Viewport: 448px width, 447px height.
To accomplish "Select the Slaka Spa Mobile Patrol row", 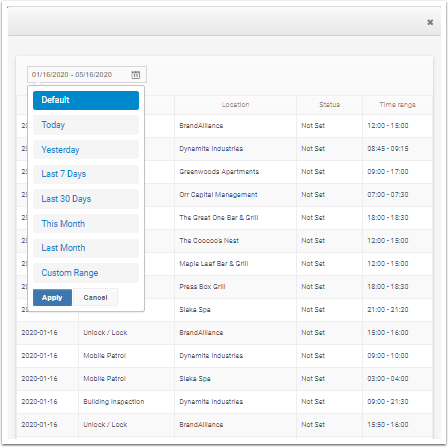I will point(224,379).
